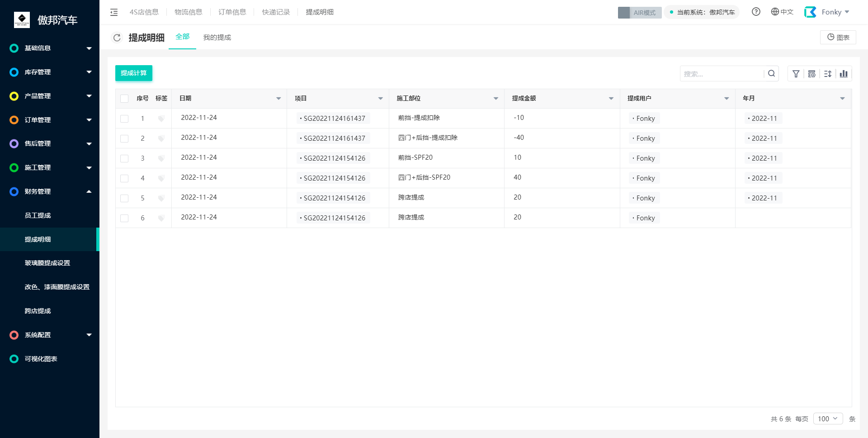Open project link SG20221124161437 in row 1
Viewport: 868px width, 438px height.
(333, 119)
